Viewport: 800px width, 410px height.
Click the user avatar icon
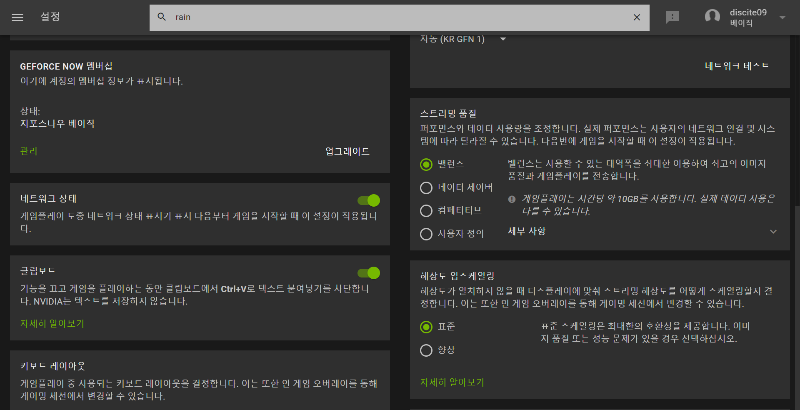click(712, 17)
